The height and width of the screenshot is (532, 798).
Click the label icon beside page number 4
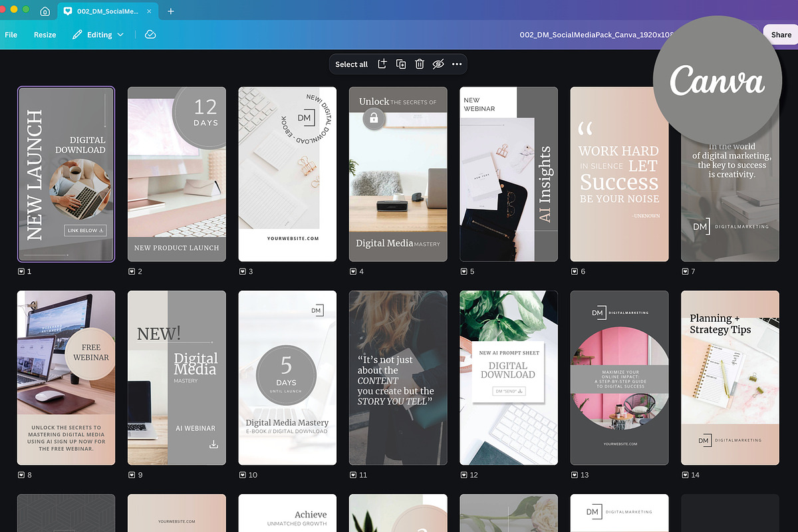353,271
